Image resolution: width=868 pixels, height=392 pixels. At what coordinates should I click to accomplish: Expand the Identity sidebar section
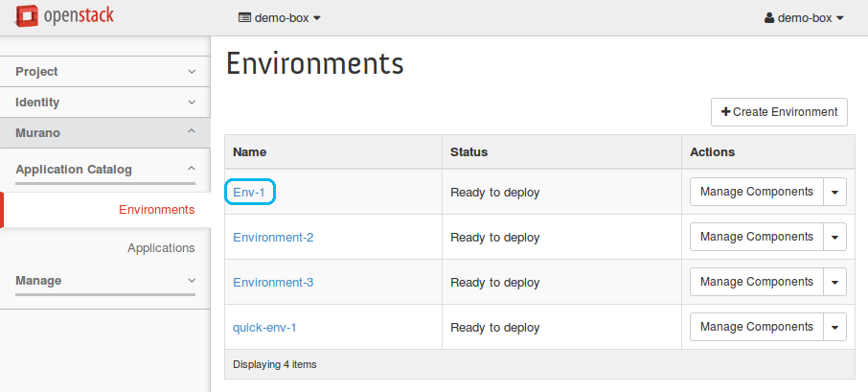104,103
